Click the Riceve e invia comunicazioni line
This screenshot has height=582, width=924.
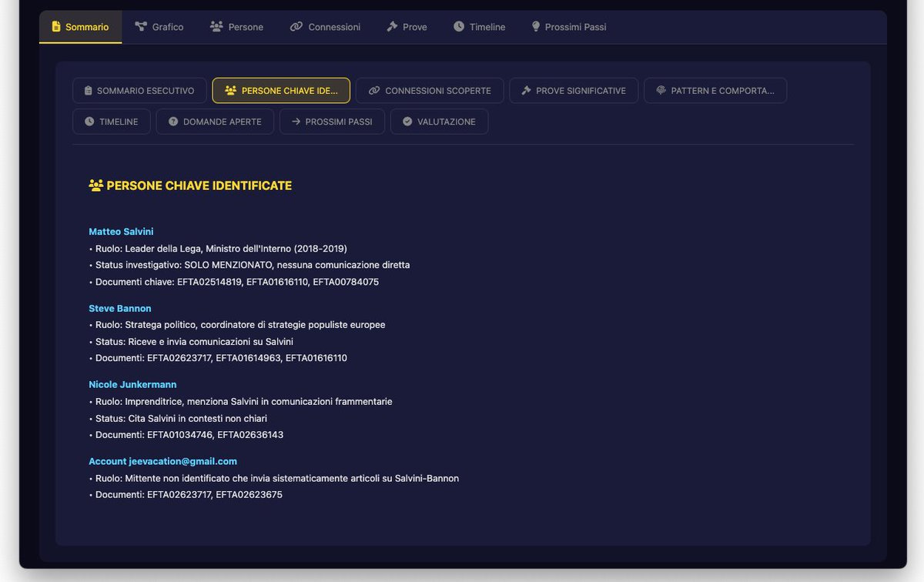[x=191, y=342]
